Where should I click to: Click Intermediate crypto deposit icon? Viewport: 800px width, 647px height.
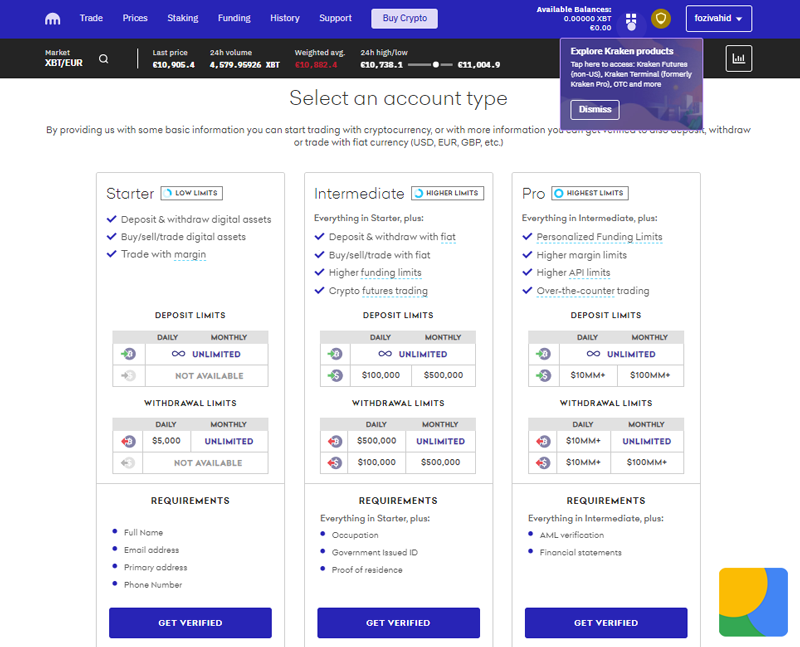coord(335,354)
